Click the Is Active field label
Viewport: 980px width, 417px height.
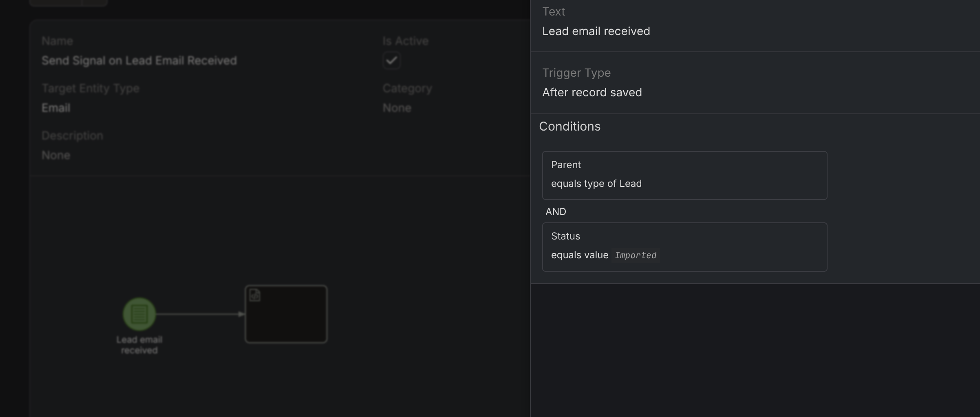pyautogui.click(x=405, y=41)
